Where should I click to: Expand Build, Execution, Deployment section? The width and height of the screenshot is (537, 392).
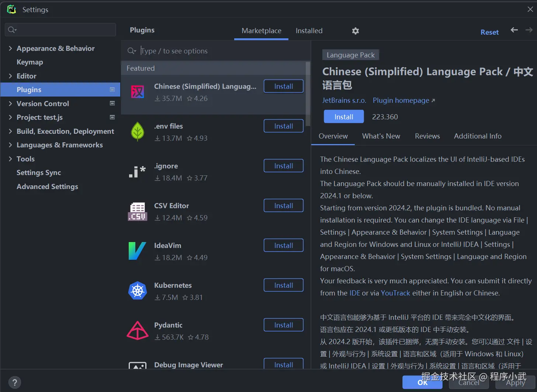[x=10, y=131]
